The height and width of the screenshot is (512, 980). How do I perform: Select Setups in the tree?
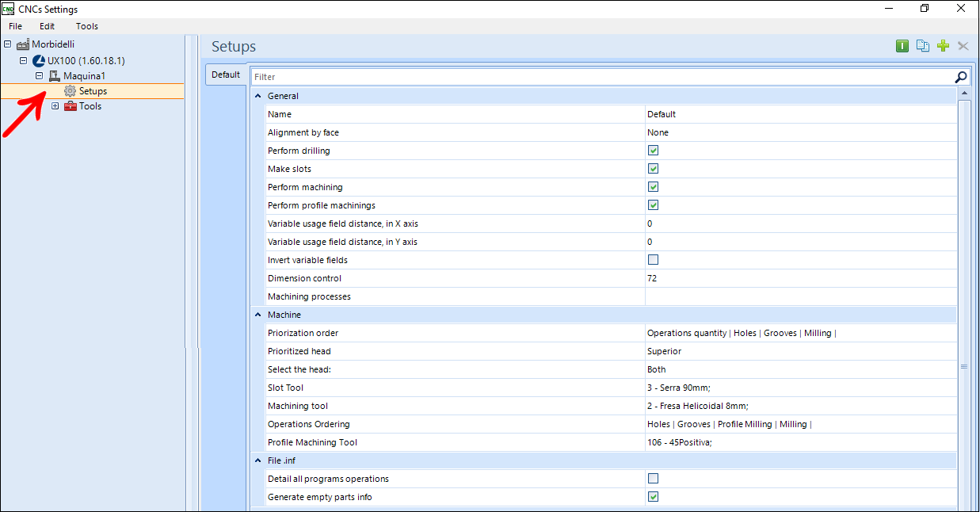pos(93,91)
